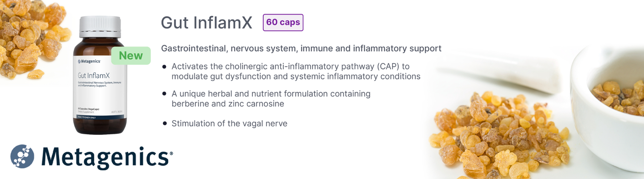This screenshot has width=644, height=179.
Task: Click the berberine and zinc carnosine text
Action: click(x=228, y=104)
